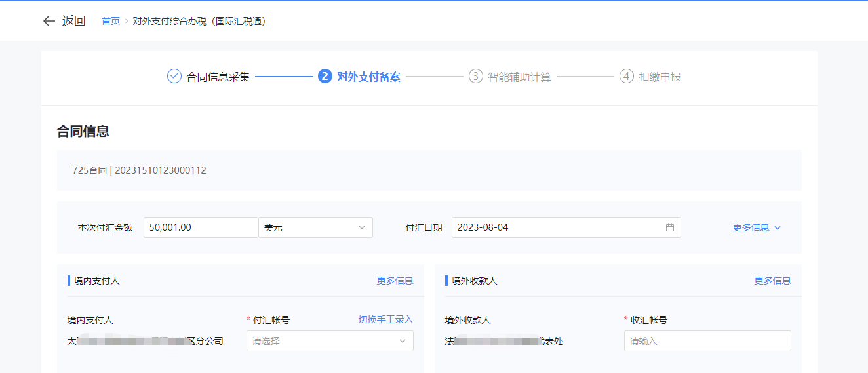Click the 本次付汇金额 amount field
Image resolution: width=868 pixels, height=373 pixels.
(x=200, y=227)
